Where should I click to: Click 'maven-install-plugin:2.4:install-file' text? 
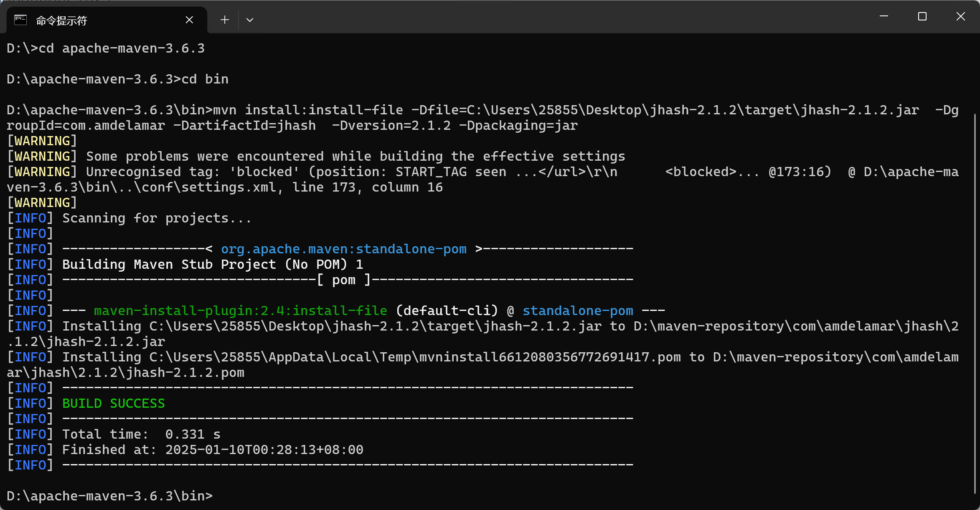[241, 311]
